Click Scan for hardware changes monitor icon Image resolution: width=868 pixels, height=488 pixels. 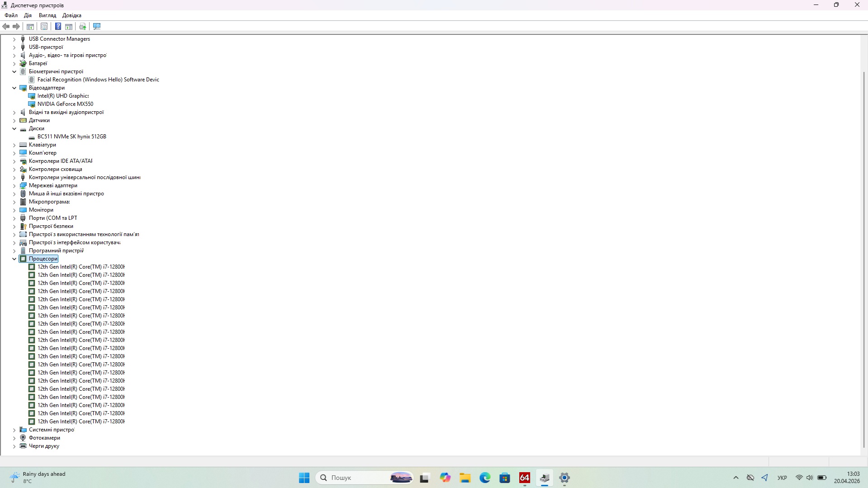(97, 27)
